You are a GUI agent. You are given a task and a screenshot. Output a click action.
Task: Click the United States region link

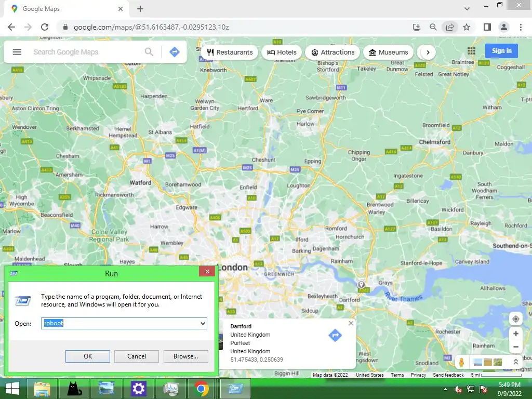click(x=369, y=375)
